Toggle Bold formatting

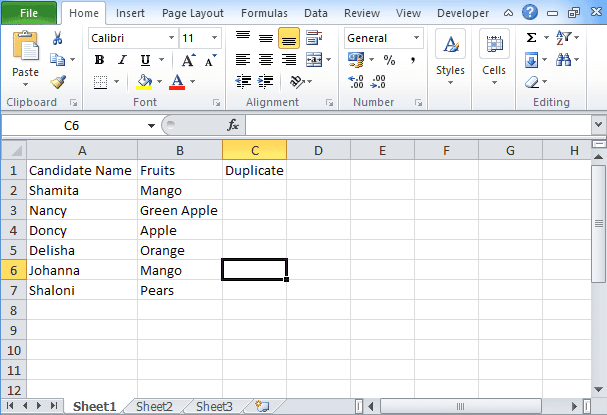pos(99,60)
